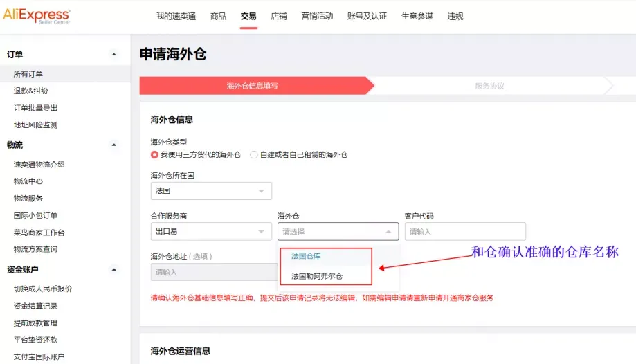This screenshot has width=636, height=364.
Task: Click the 订单 section header
Action: [x=15, y=55]
